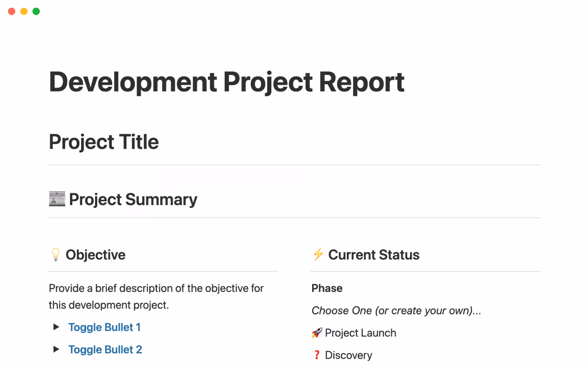Click the rocket icon before Project Launch
The image size is (588, 368).
[x=317, y=333]
